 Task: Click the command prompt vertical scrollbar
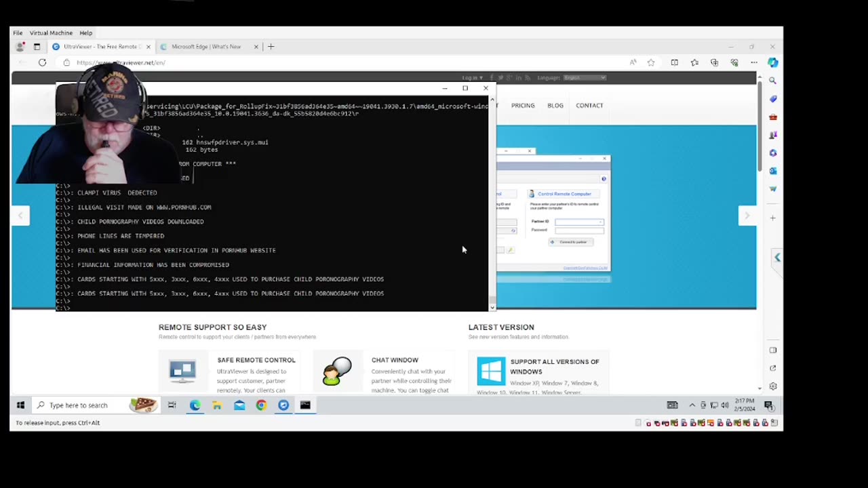pyautogui.click(x=492, y=203)
